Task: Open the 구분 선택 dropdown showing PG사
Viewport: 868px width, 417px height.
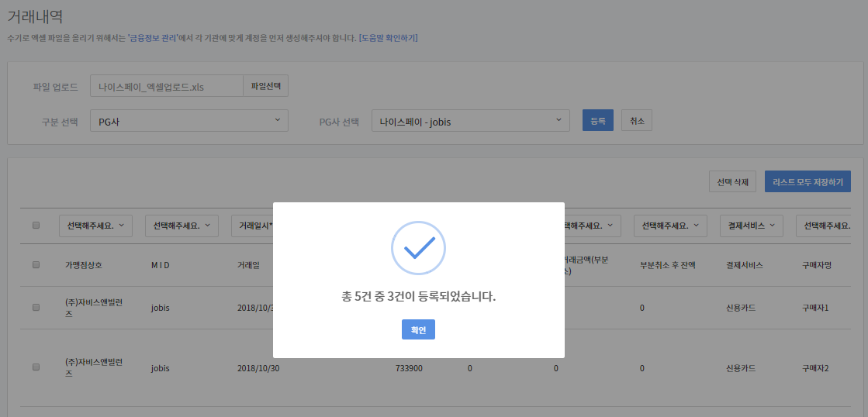Action: pyautogui.click(x=189, y=121)
